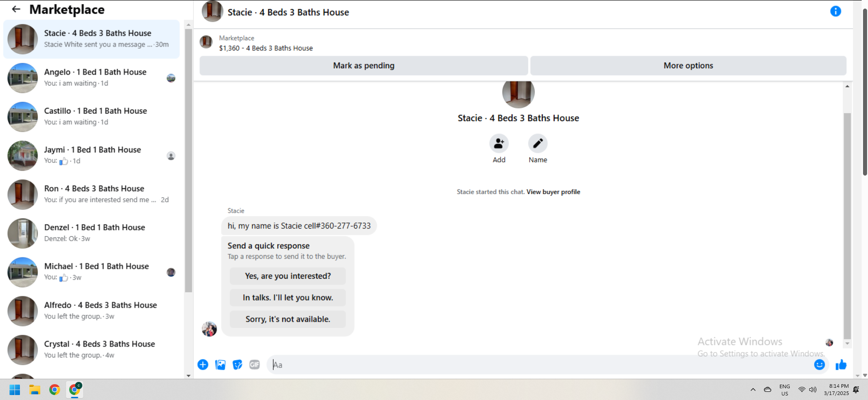Click the Marketplace heading in the sidebar
Image resolution: width=868 pixels, height=400 pixels.
pos(67,10)
